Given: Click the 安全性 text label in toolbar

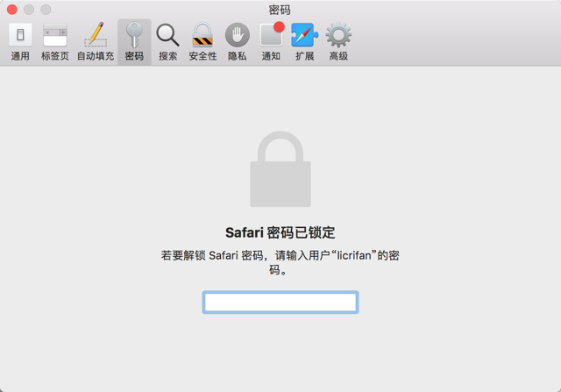Looking at the screenshot, I should pyautogui.click(x=202, y=56).
